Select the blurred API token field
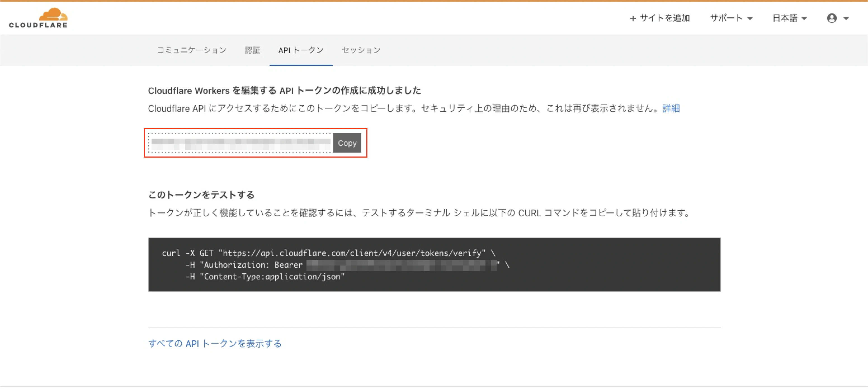This screenshot has height=389, width=868. [x=240, y=143]
